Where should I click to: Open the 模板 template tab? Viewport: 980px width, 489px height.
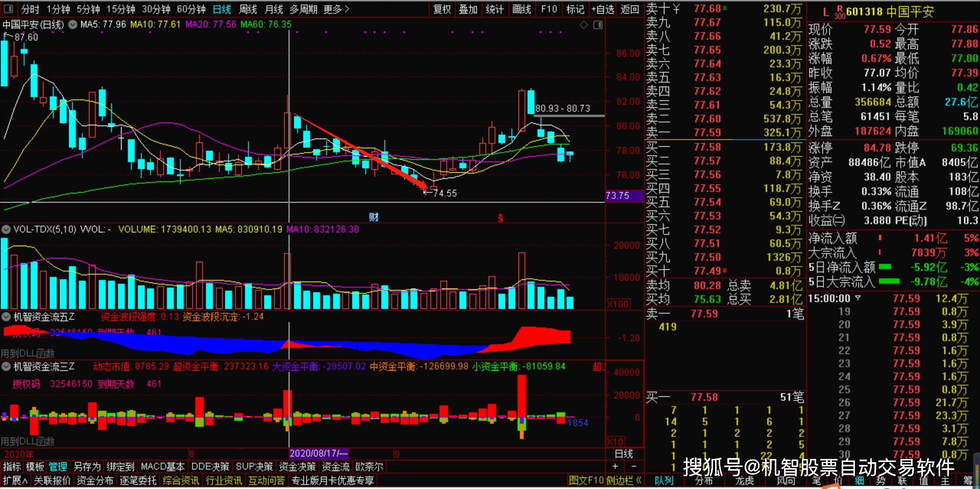click(x=35, y=467)
